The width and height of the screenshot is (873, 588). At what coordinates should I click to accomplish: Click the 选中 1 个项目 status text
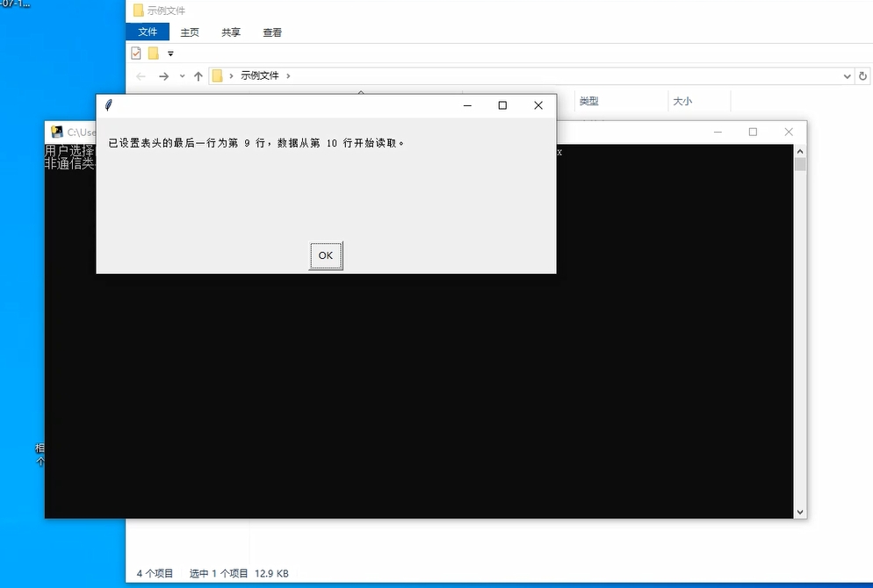pos(218,574)
